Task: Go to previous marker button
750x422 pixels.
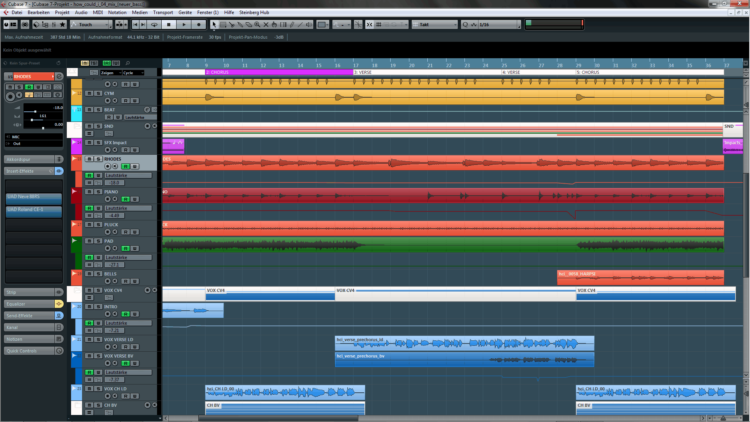Action: point(135,24)
